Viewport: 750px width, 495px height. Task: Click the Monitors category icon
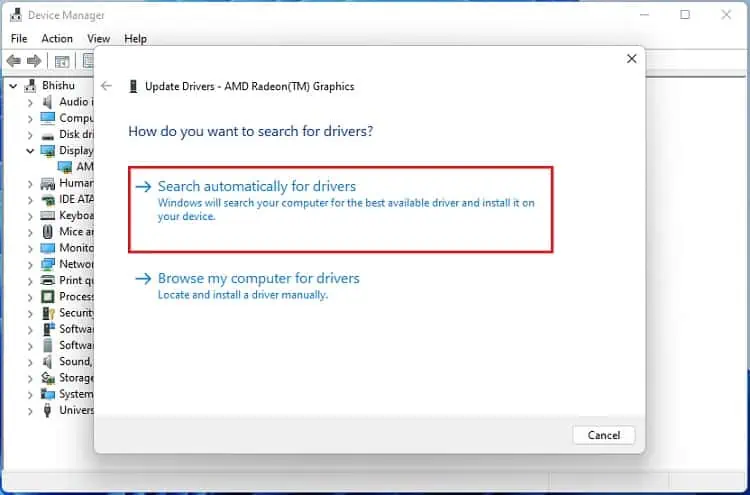pyautogui.click(x=47, y=249)
